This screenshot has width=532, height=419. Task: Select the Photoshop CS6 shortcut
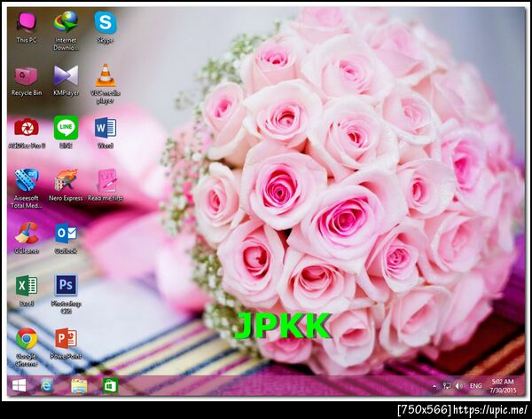pyautogui.click(x=66, y=295)
